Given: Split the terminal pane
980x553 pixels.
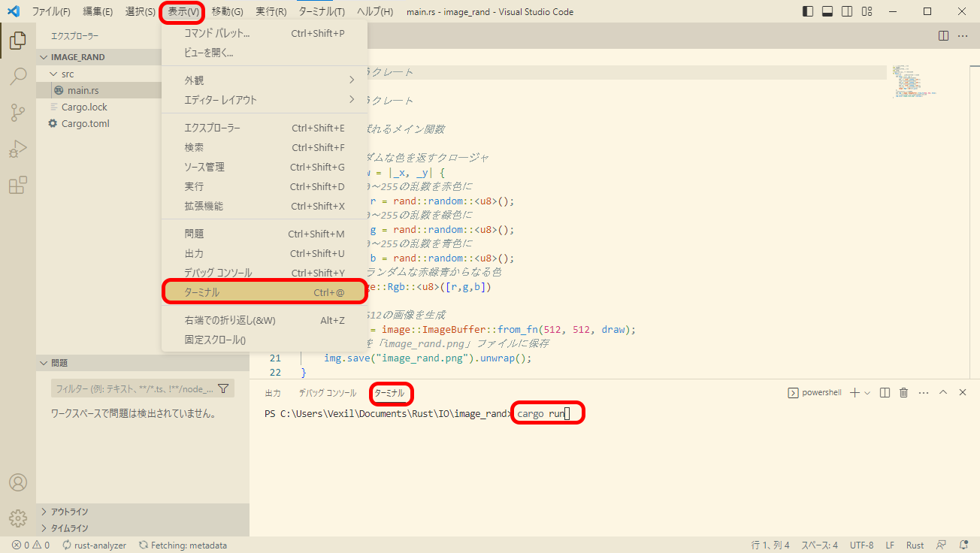Looking at the screenshot, I should click(885, 392).
